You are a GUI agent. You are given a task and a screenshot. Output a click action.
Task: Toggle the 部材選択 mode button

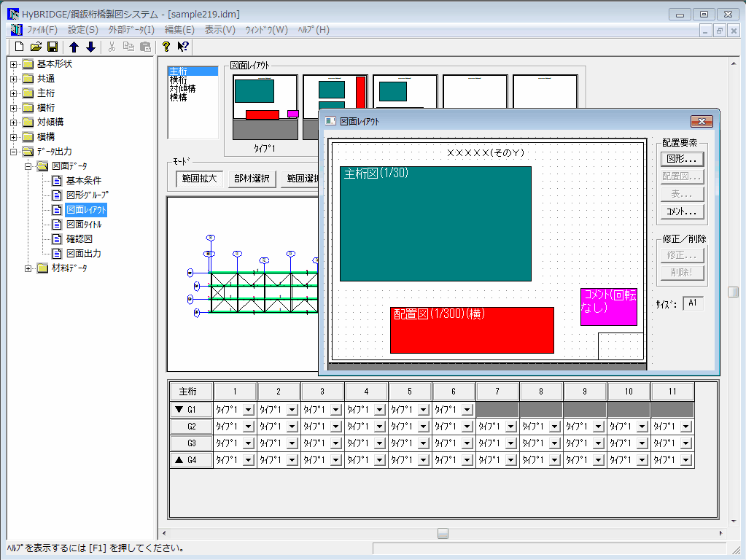click(x=251, y=179)
